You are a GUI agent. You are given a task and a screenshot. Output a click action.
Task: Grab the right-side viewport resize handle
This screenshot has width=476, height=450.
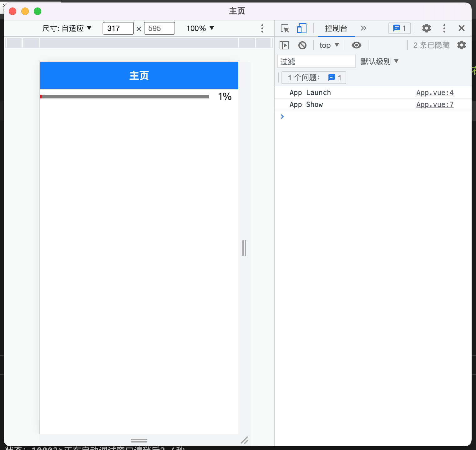coord(244,248)
